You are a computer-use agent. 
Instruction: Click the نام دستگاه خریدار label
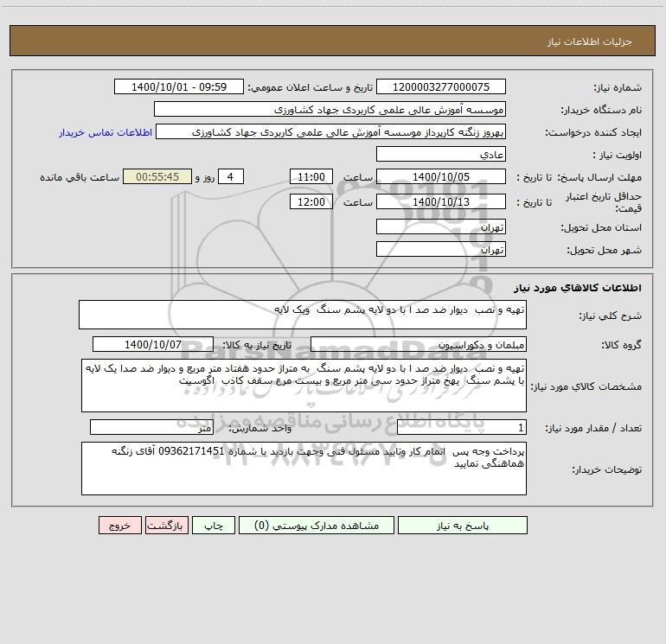tap(601, 111)
